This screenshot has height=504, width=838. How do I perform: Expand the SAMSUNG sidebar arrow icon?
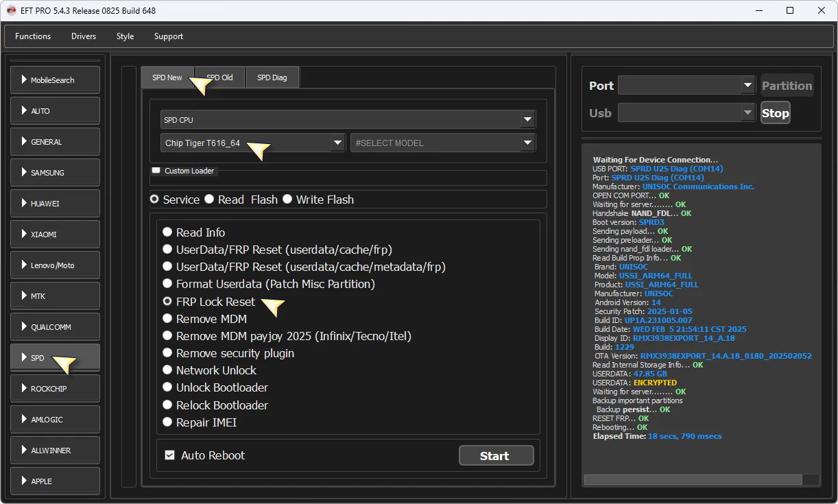tap(24, 173)
